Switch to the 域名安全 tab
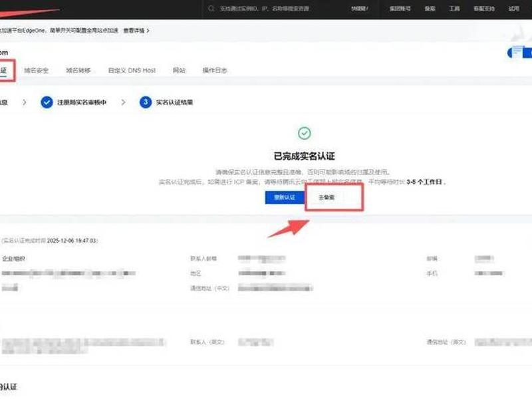 pos(37,70)
